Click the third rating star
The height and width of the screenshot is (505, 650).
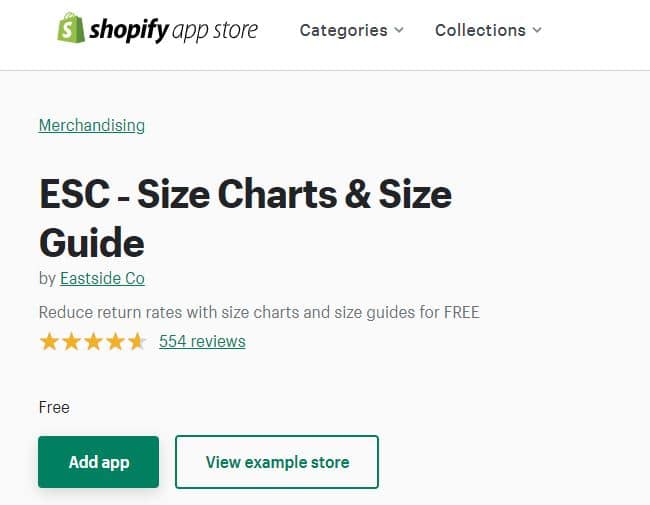point(93,342)
